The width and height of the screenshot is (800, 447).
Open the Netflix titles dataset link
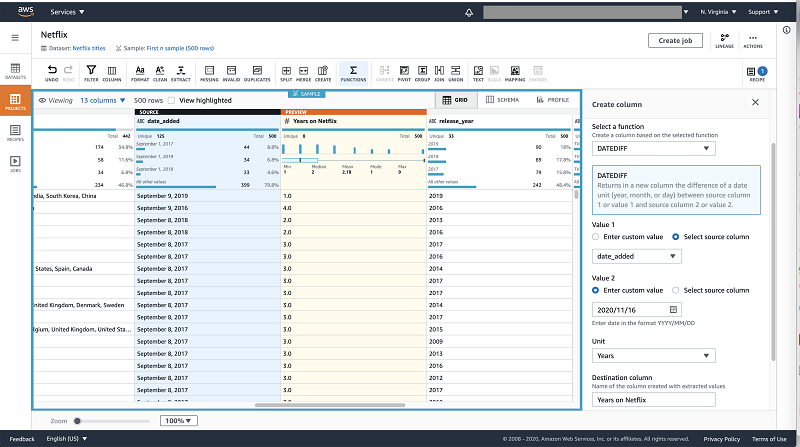coord(89,48)
